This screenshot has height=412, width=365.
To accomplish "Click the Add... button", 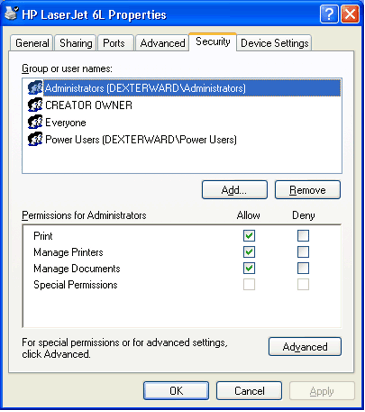I will [x=234, y=190].
